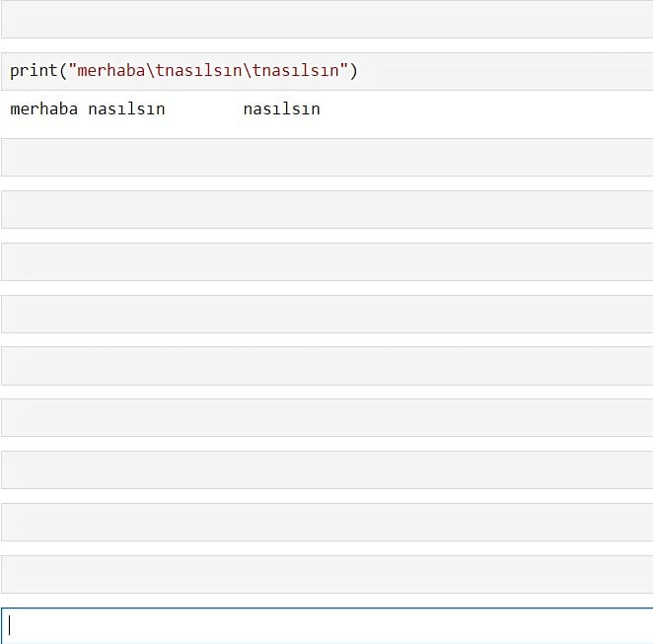653x644 pixels.
Task: Select eighth empty cell below the output
Action: 326,523
